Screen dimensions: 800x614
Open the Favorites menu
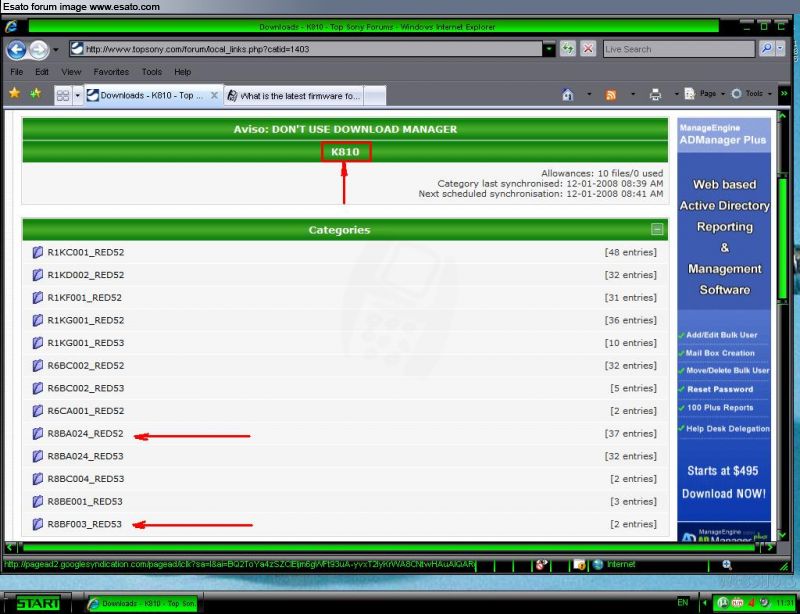coord(111,72)
